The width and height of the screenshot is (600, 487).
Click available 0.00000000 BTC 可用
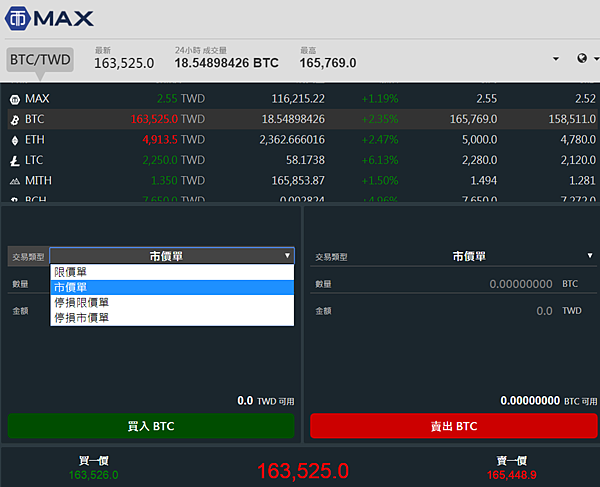click(548, 401)
